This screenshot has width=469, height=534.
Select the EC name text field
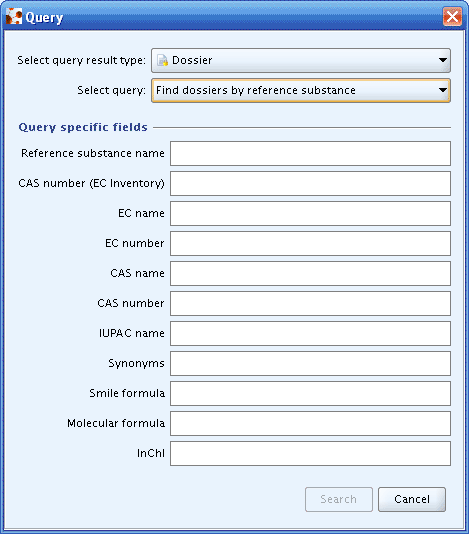pos(310,214)
